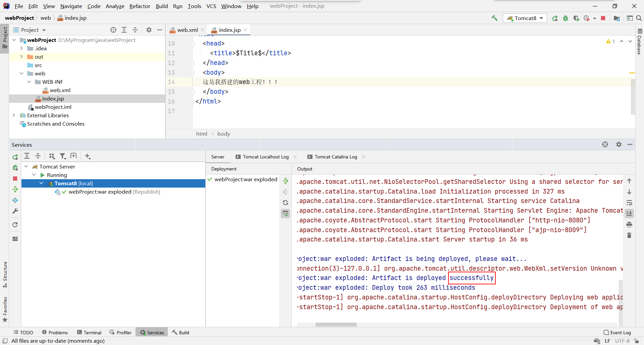Click the Debug bug icon in top toolbar
The height and width of the screenshot is (345, 644).
[566, 18]
